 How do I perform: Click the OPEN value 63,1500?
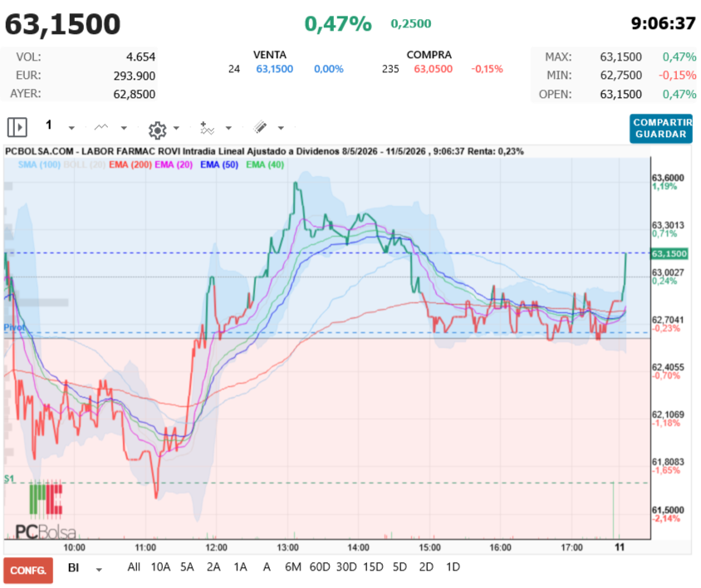click(621, 94)
